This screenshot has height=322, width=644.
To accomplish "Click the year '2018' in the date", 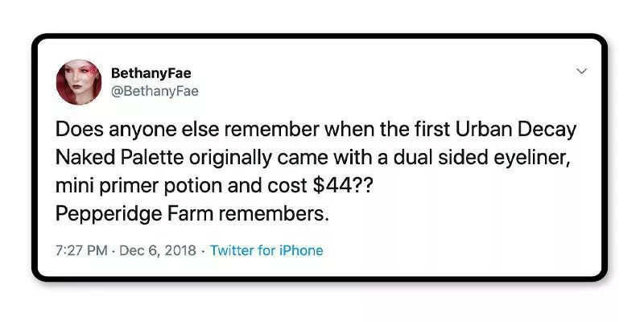I will point(181,250).
